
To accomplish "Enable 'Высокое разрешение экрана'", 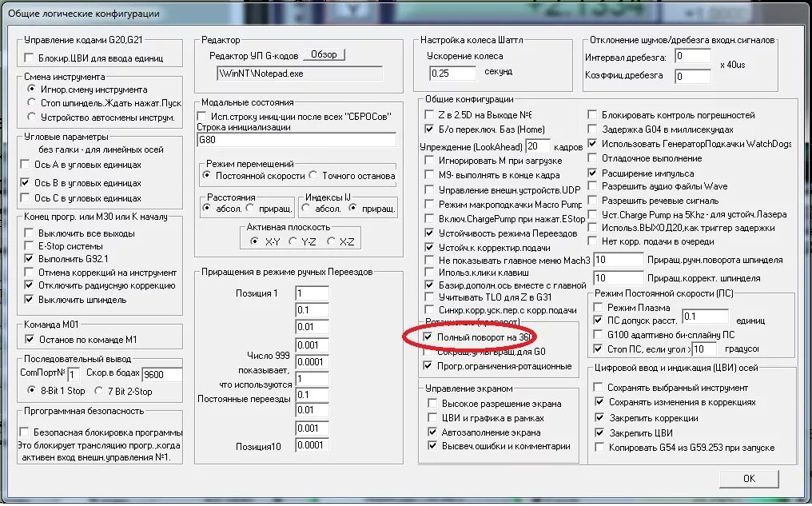I will coord(432,404).
